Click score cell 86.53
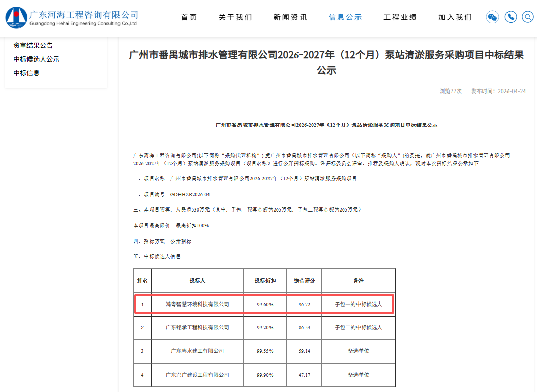537x392 pixels. point(305,327)
